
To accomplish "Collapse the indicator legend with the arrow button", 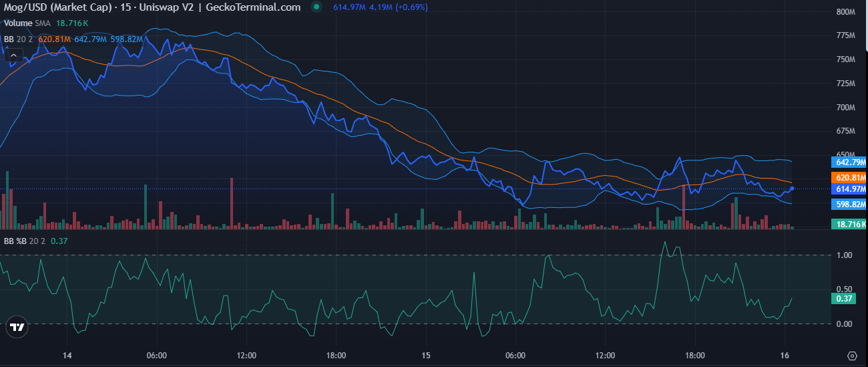I will click(12, 55).
